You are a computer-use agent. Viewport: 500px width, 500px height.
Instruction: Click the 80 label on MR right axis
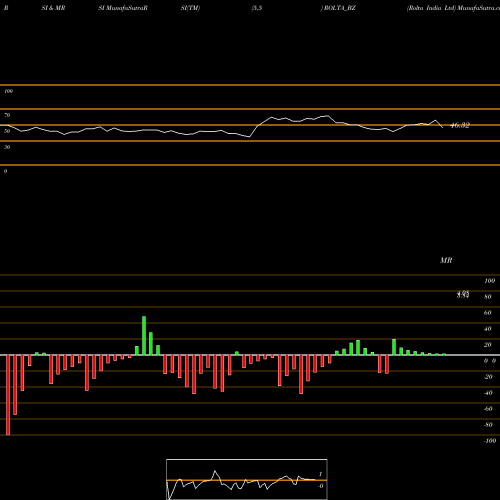click(488, 297)
